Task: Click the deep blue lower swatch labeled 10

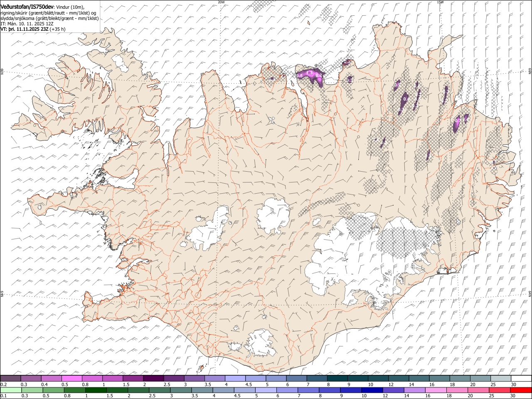Action: pos(372,390)
